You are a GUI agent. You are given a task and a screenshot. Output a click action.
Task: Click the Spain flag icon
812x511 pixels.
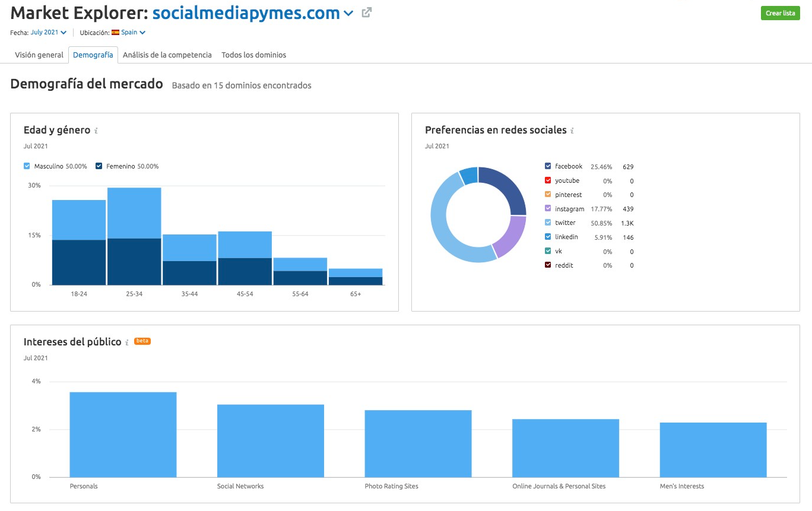(115, 33)
